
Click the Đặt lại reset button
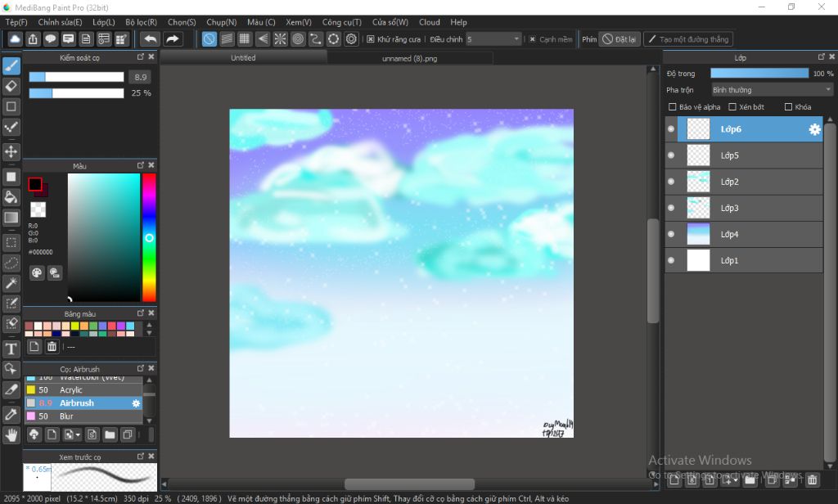pos(619,39)
